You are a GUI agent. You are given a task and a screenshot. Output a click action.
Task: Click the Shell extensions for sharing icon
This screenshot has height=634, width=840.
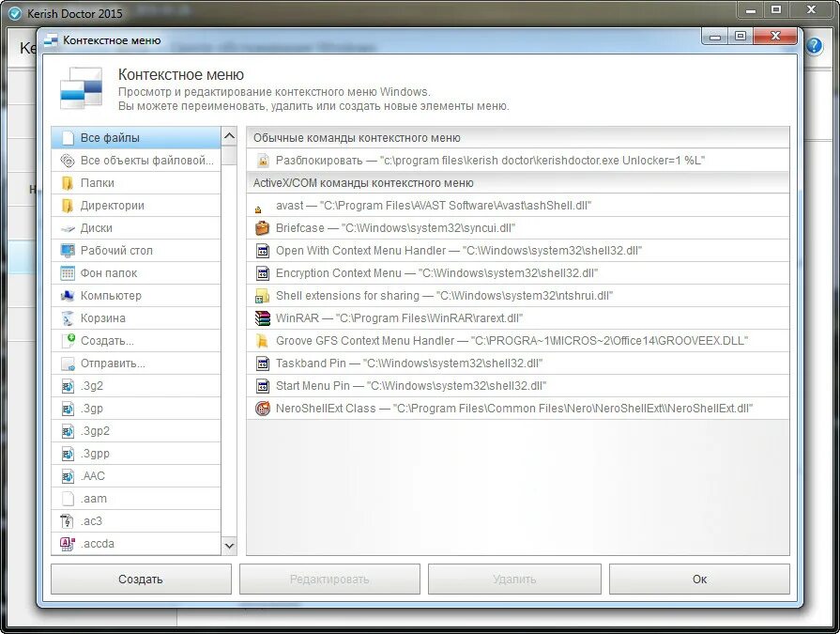coord(263,295)
